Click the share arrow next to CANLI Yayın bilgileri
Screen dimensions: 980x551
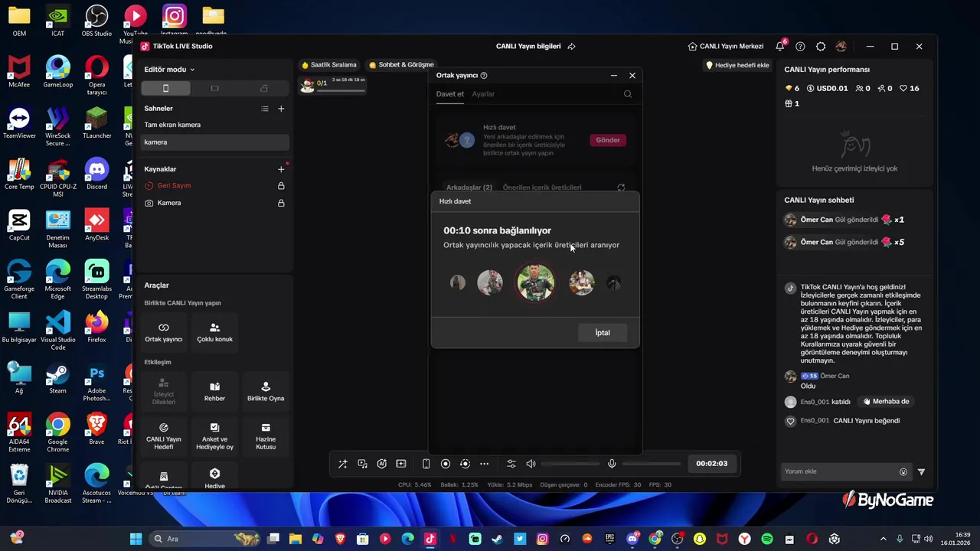point(571,47)
